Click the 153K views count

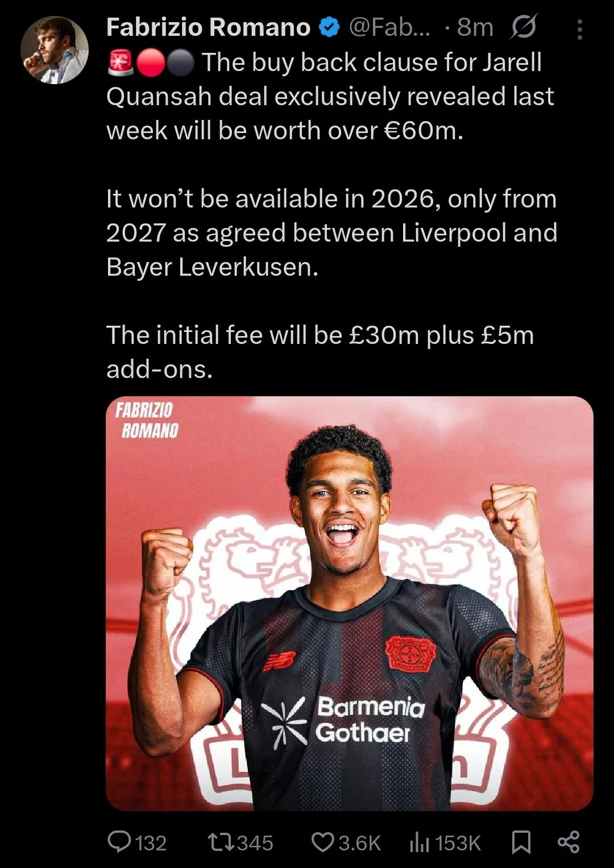458,842
